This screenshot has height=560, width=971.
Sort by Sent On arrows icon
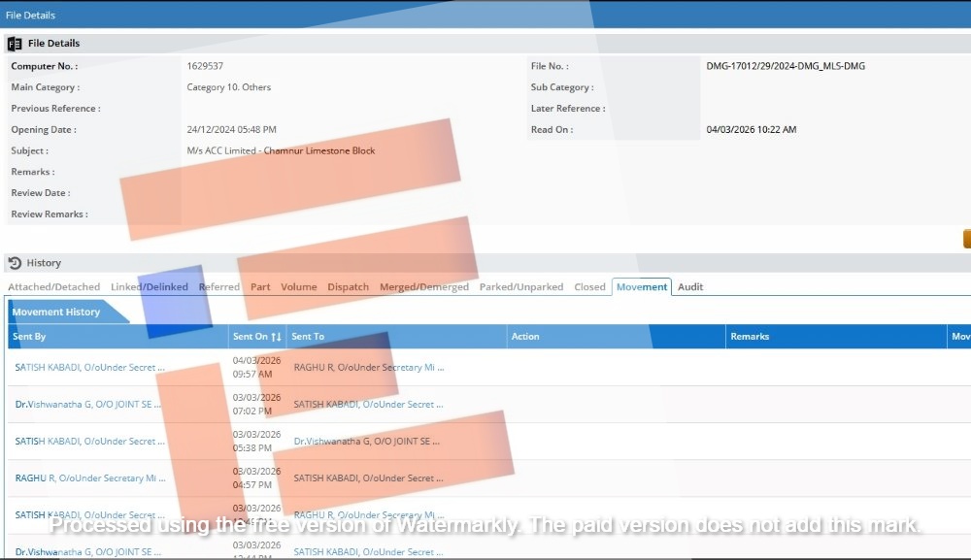(x=277, y=337)
